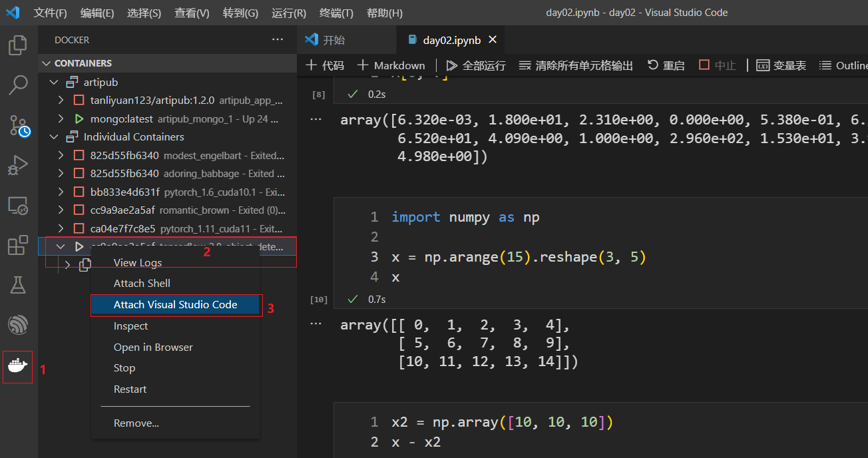Viewport: 868px width, 458px height.
Task: Open the Remote Explorer view
Action: (17, 206)
